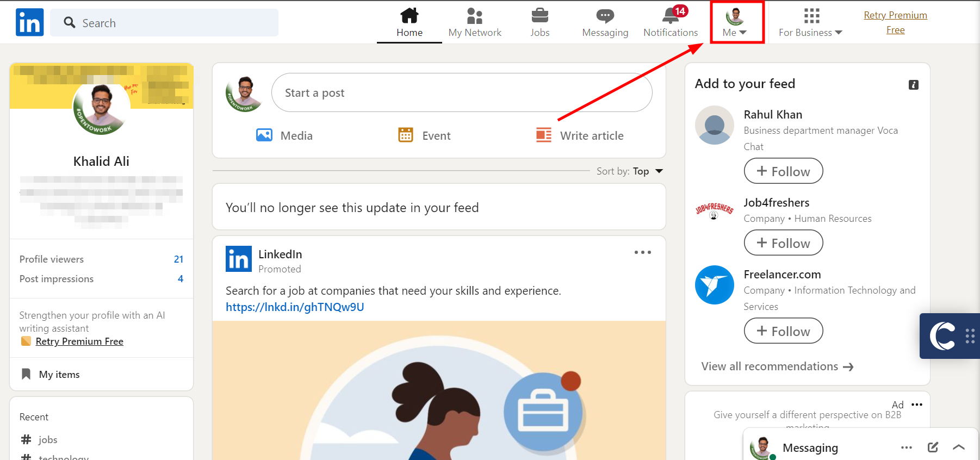
Task: Change feed Sort by Top dropdown
Action: pyautogui.click(x=630, y=171)
